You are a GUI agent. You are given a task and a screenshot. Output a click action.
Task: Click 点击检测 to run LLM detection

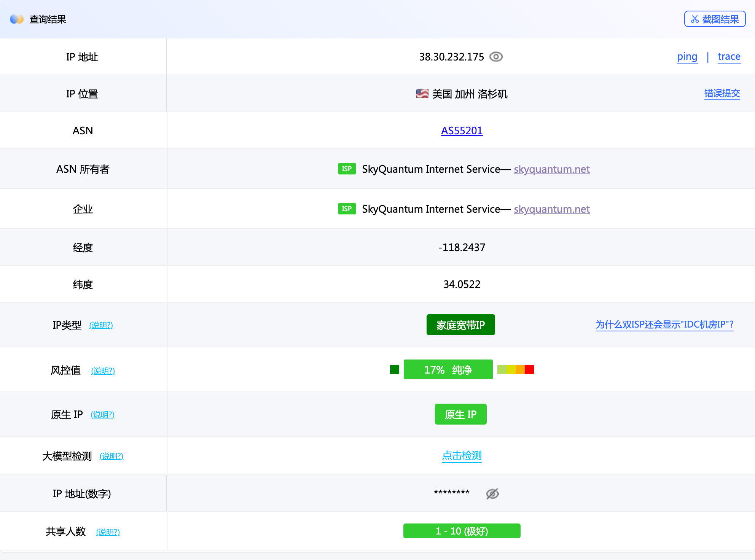point(462,455)
